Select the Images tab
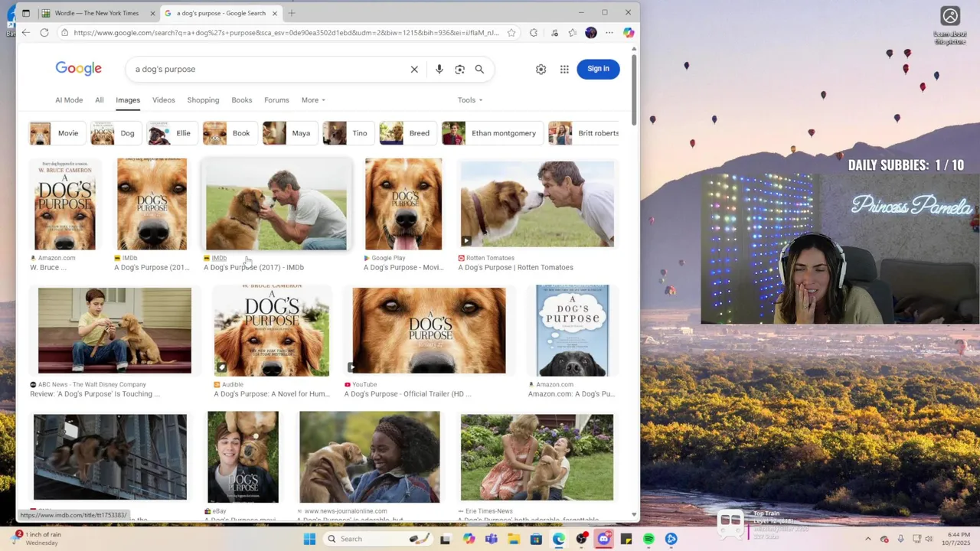 [128, 100]
